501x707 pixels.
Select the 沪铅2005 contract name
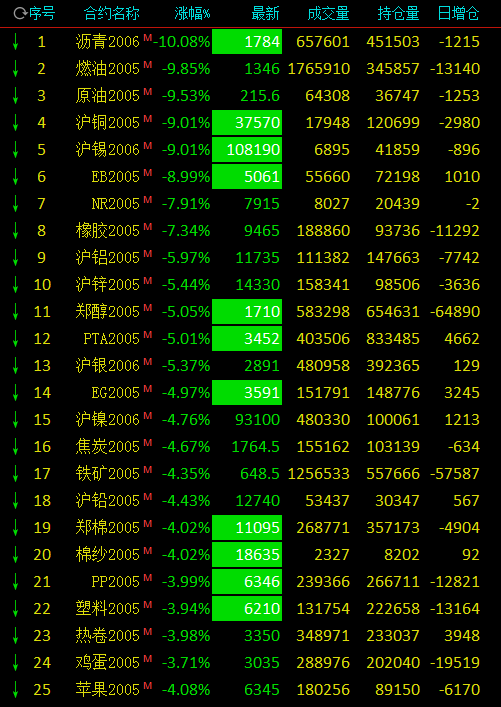[108, 500]
